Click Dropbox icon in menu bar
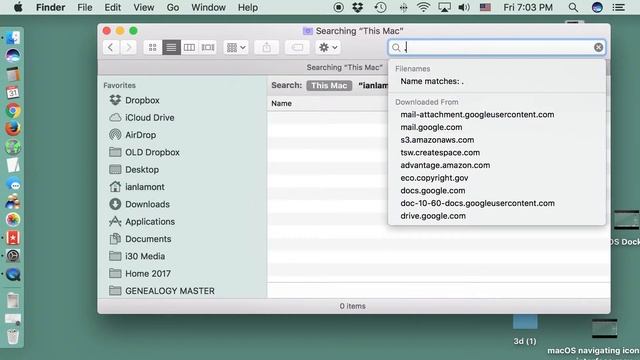The width and height of the screenshot is (640, 360). (x=358, y=7)
